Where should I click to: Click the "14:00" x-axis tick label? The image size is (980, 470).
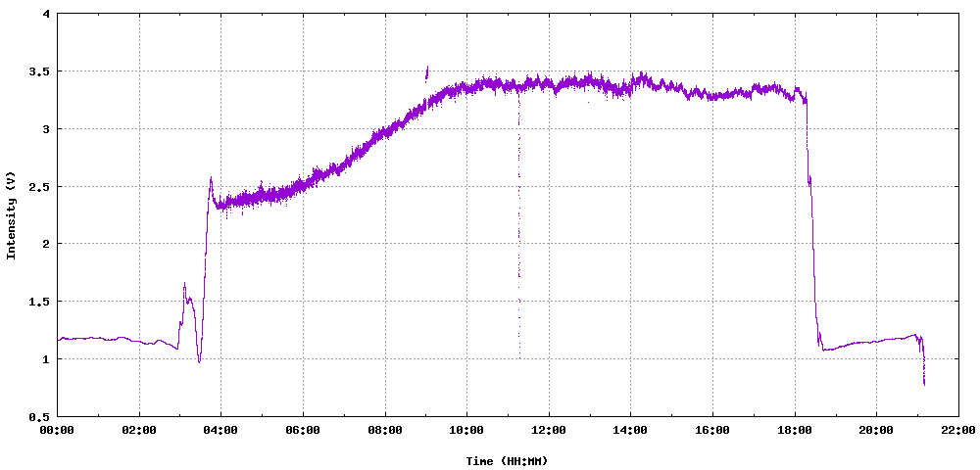pos(630,430)
